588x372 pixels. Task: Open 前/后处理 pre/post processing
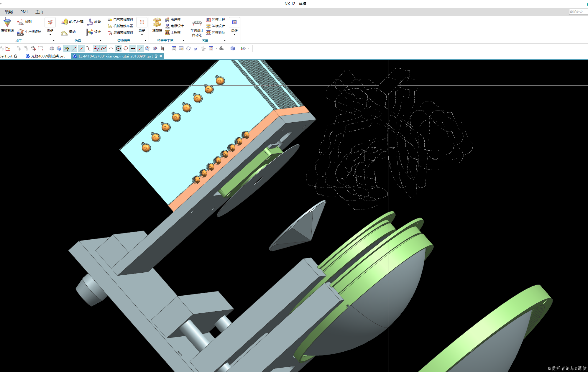click(72, 22)
